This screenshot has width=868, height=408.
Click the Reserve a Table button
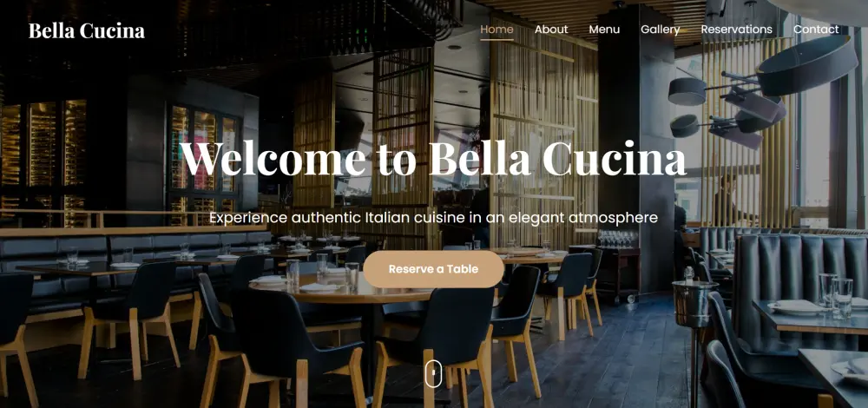433,269
